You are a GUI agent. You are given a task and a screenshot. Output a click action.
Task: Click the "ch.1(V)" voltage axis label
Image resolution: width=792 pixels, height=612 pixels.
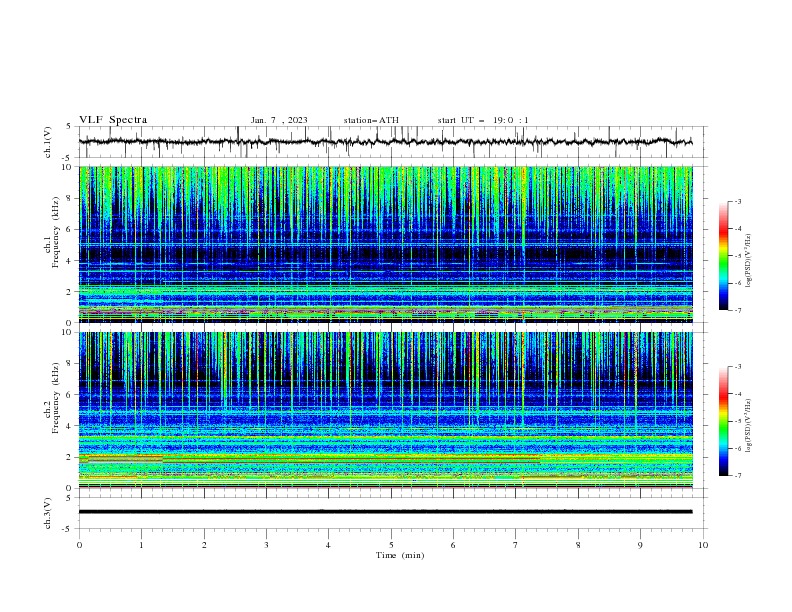(x=48, y=142)
